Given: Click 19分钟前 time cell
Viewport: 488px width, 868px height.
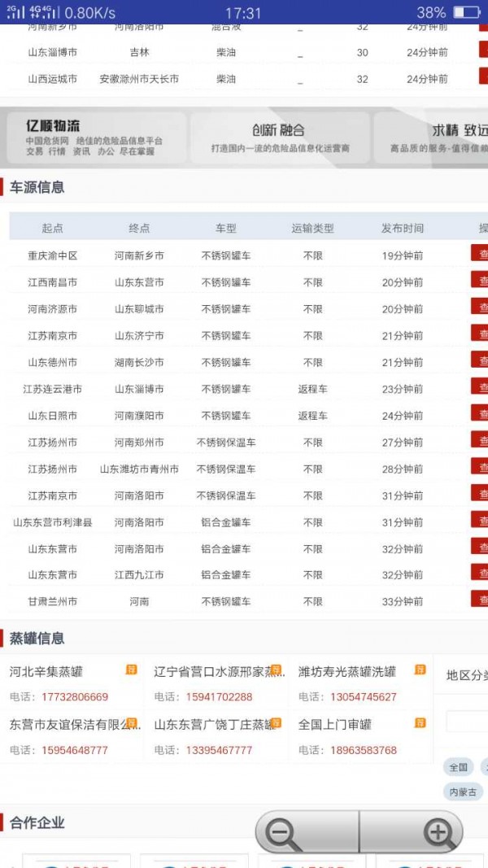Looking at the screenshot, I should (x=403, y=255).
